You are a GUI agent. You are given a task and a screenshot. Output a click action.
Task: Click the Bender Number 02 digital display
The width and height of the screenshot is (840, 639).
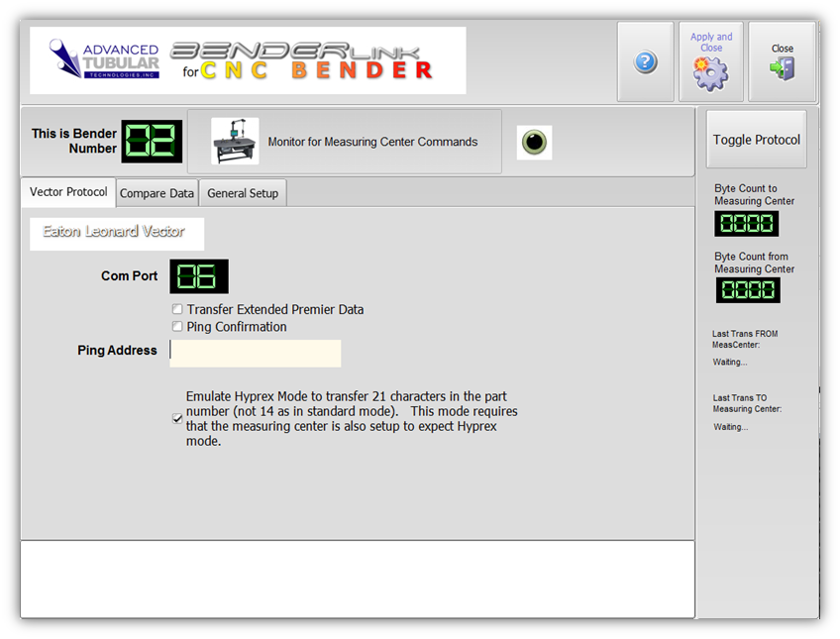coord(152,142)
